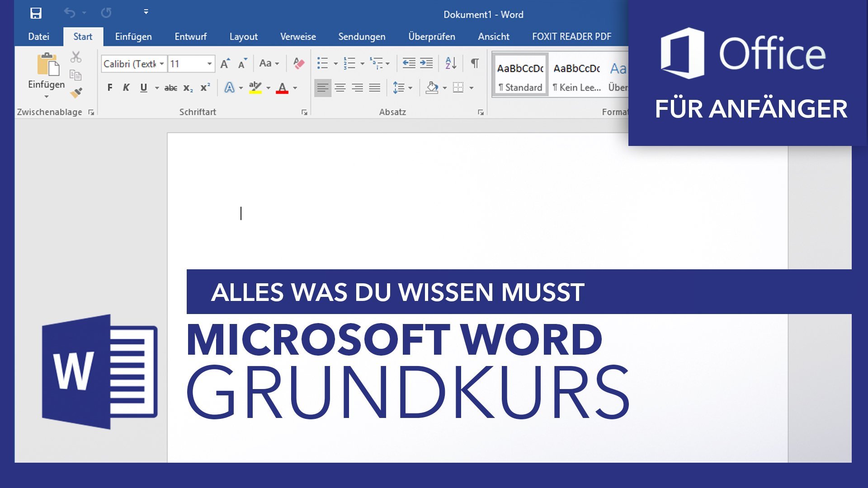Toggle bold with the F button

110,88
